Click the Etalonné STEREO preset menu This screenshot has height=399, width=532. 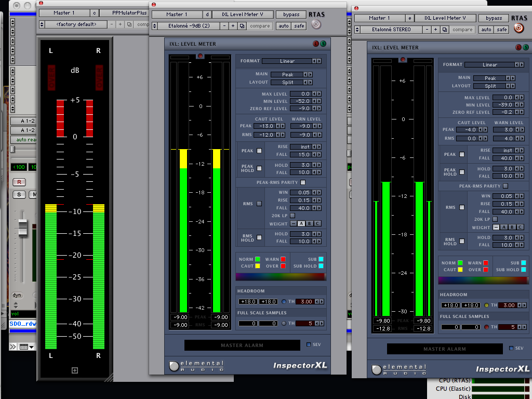click(x=391, y=30)
